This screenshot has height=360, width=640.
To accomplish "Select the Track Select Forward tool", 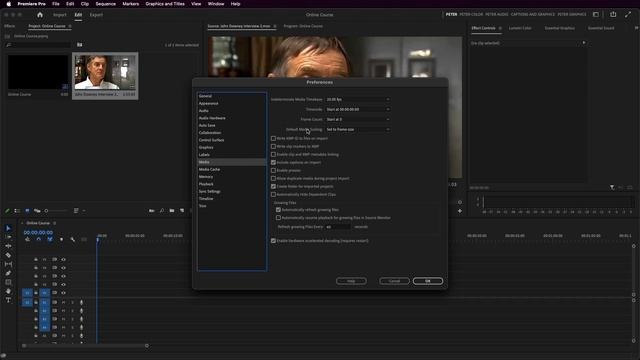I will coord(8,237).
